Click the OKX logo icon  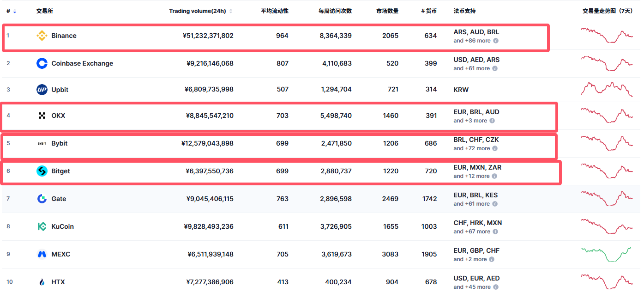42,116
